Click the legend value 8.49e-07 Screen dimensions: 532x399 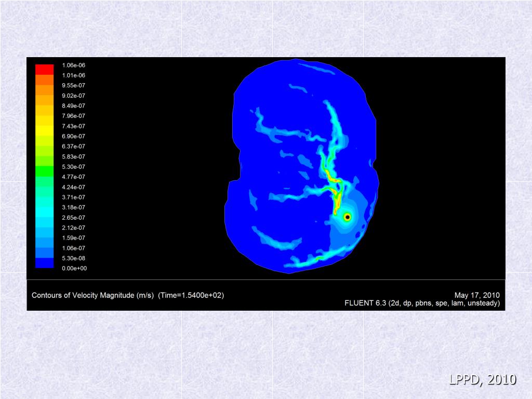click(x=73, y=106)
